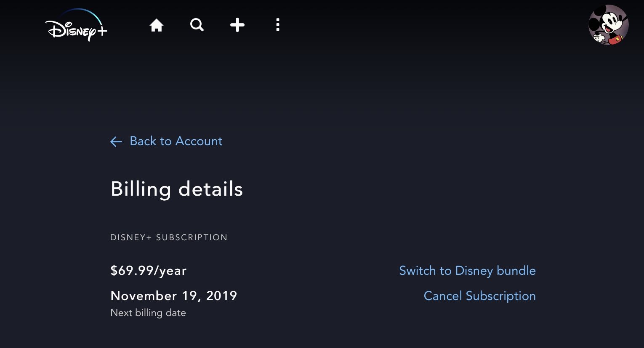This screenshot has height=348, width=644.
Task: Open account menu via profile picture
Action: pyautogui.click(x=609, y=25)
